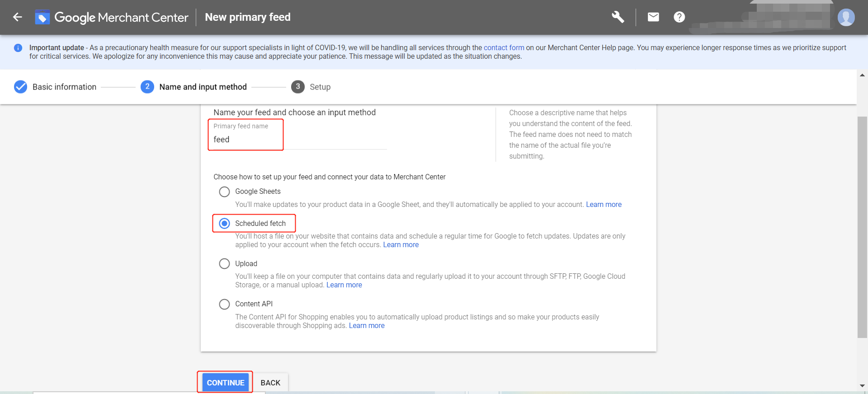This screenshot has width=868, height=394.
Task: Click the BACK button
Action: tap(270, 382)
